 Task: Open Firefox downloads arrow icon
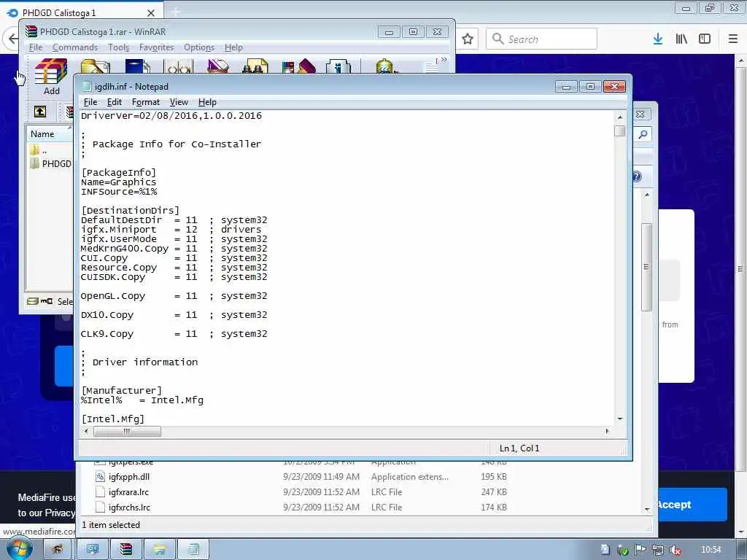tap(658, 39)
